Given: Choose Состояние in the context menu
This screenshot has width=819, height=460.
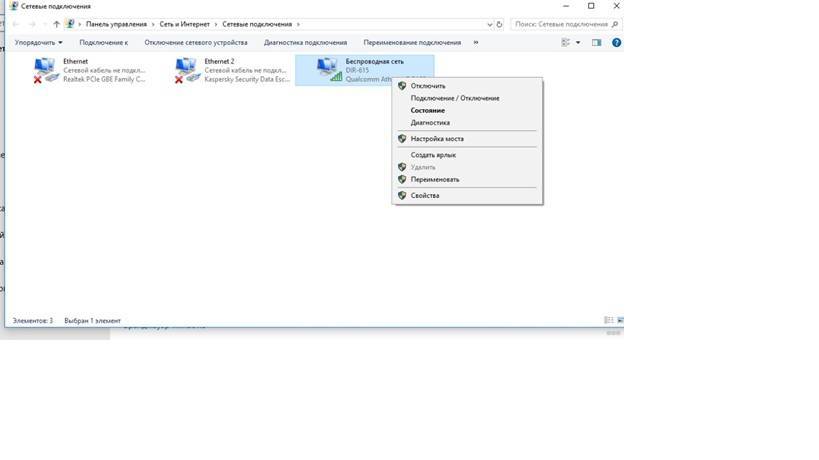Looking at the screenshot, I should 428,111.
